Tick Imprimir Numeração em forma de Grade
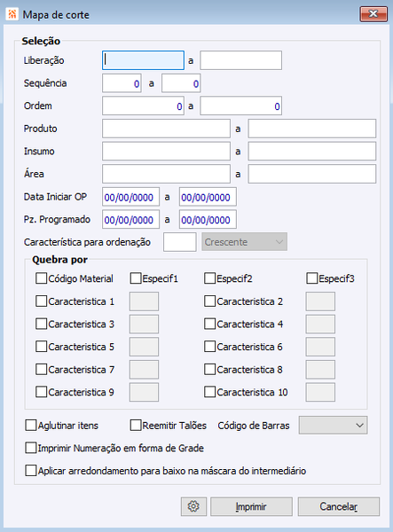The width and height of the screenshot is (393, 532). (31, 448)
